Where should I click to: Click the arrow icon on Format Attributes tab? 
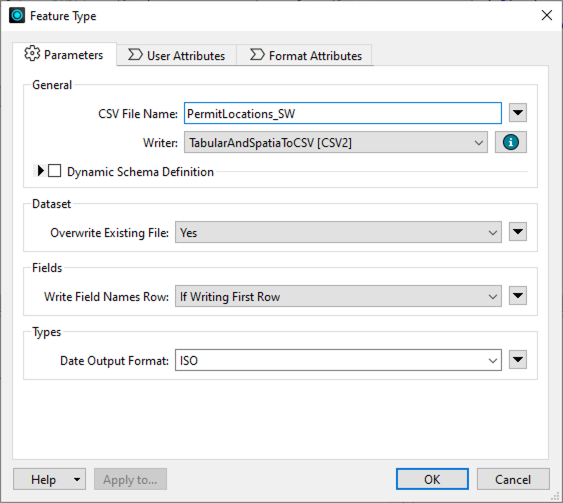[257, 55]
